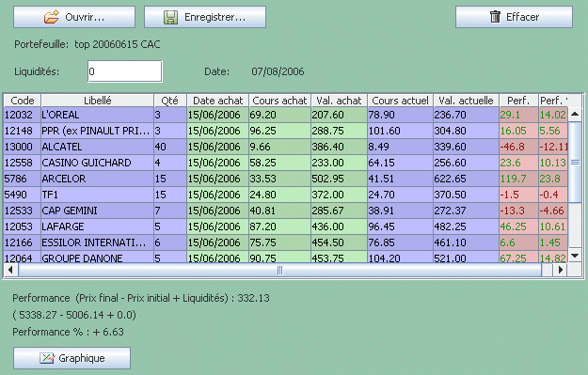588x375 pixels.
Task: Click the Cours actuel column header
Action: click(x=400, y=101)
